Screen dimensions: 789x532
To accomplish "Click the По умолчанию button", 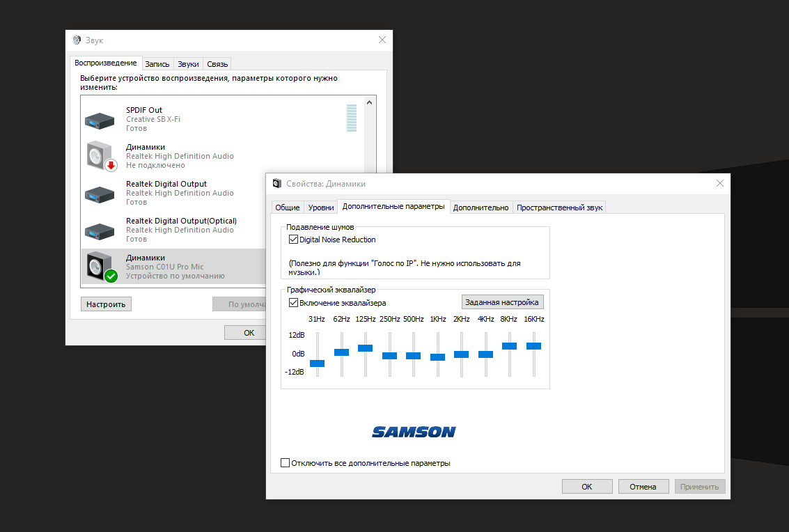I will click(x=240, y=304).
